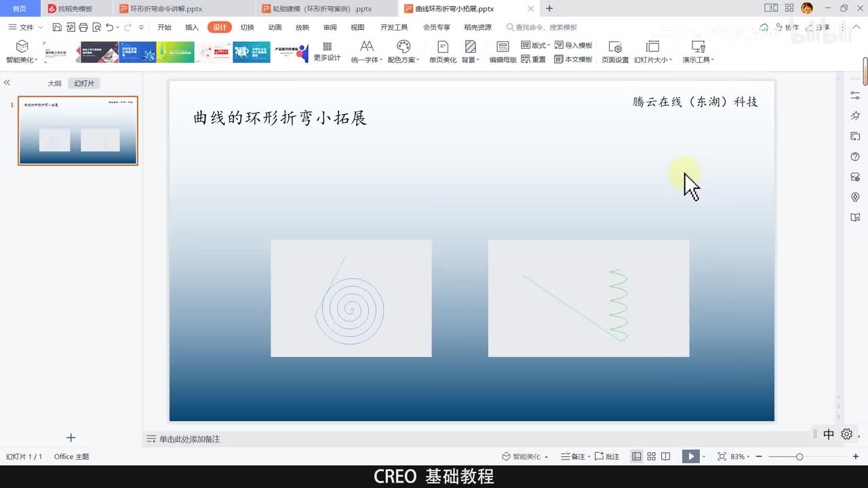Click 批注 comments icon in status bar
868x488 pixels.
607,457
